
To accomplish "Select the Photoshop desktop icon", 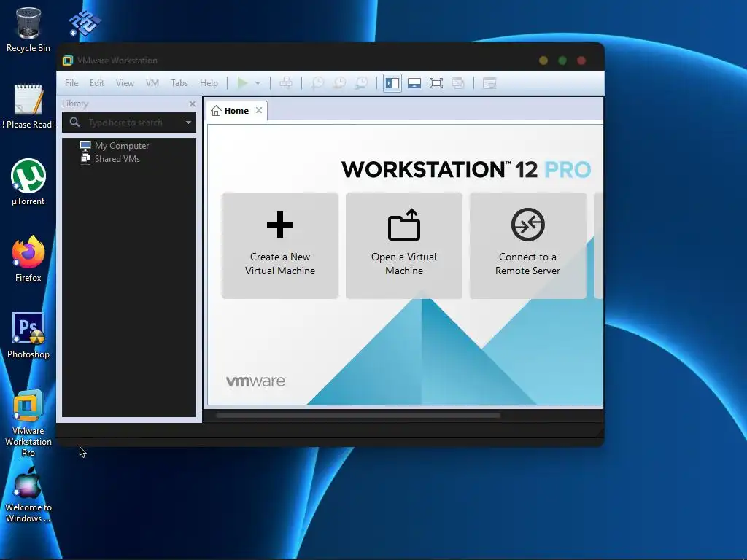I will (x=28, y=335).
